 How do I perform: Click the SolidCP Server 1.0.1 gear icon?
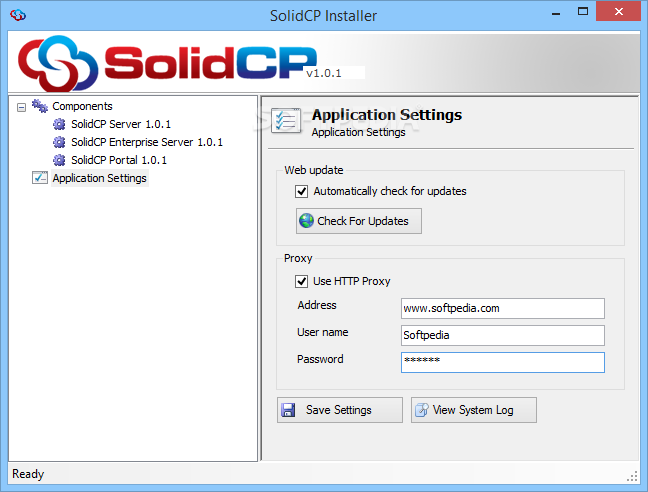pyautogui.click(x=59, y=124)
